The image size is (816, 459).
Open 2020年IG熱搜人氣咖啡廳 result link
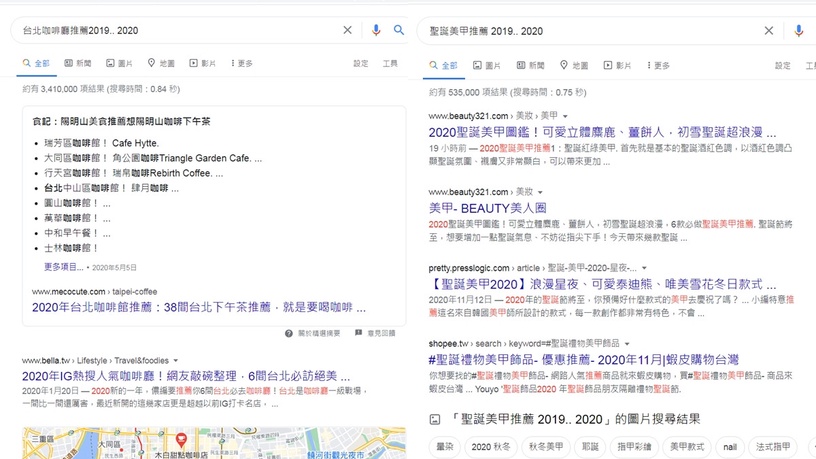186,376
